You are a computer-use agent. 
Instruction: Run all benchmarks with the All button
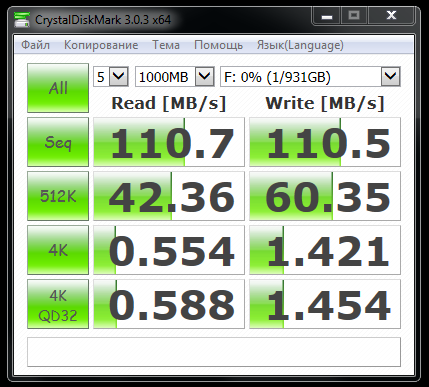[58, 88]
